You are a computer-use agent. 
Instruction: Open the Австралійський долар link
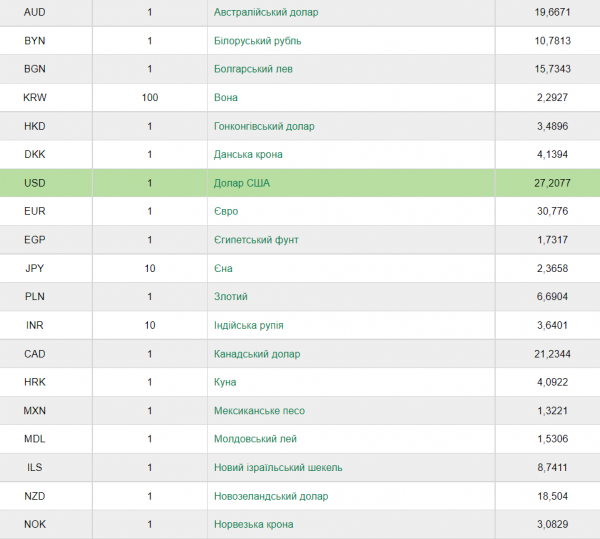pyautogui.click(x=266, y=12)
